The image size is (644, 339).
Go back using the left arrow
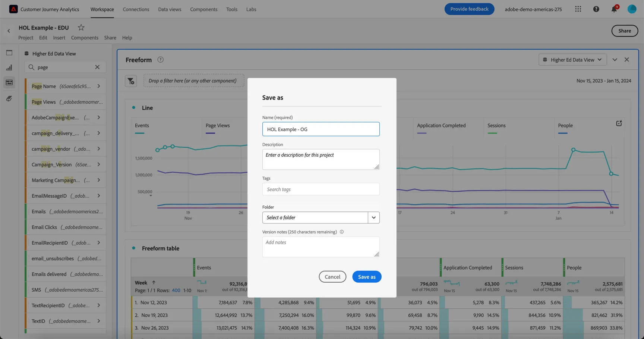click(x=9, y=31)
